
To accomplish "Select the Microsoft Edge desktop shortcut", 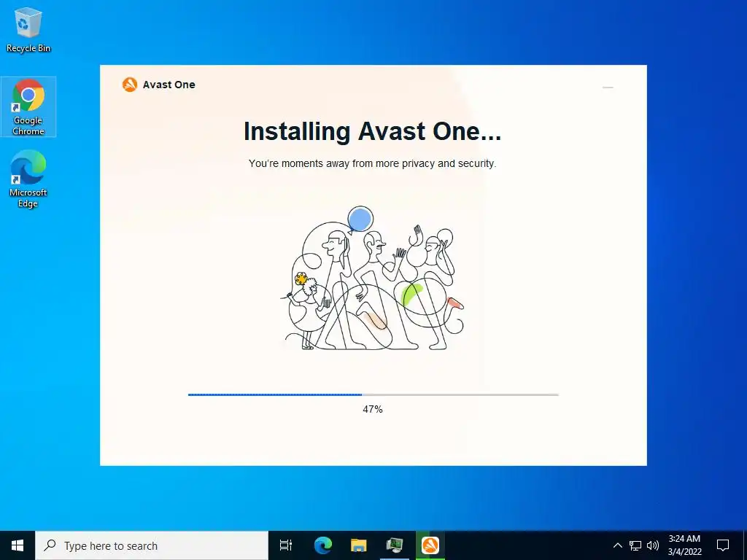I will (x=28, y=179).
